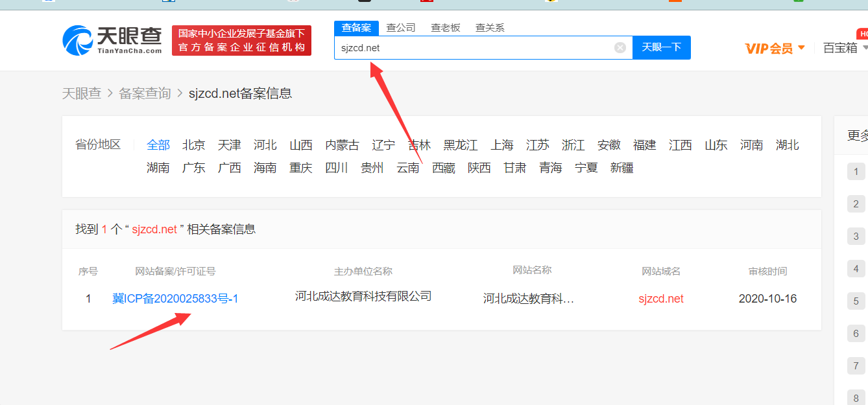Switch to the 查老板 tab

(x=445, y=28)
